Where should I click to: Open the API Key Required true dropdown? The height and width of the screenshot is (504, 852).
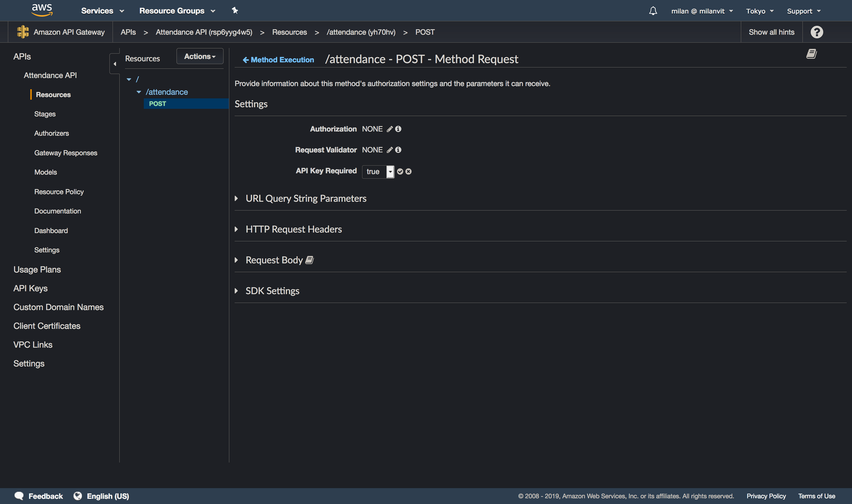378,171
